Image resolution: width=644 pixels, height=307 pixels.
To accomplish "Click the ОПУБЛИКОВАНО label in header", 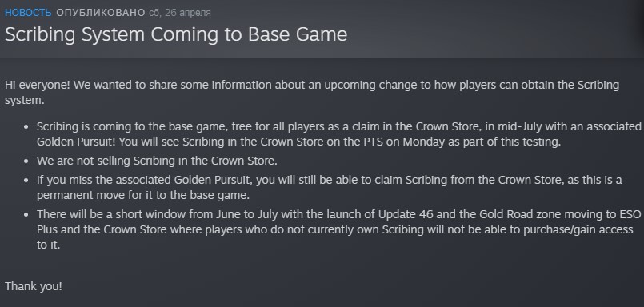I will [x=101, y=13].
